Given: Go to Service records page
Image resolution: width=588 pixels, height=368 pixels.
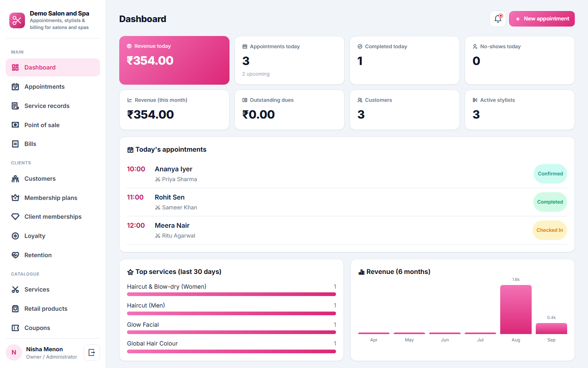Looking at the screenshot, I should 53,106.
